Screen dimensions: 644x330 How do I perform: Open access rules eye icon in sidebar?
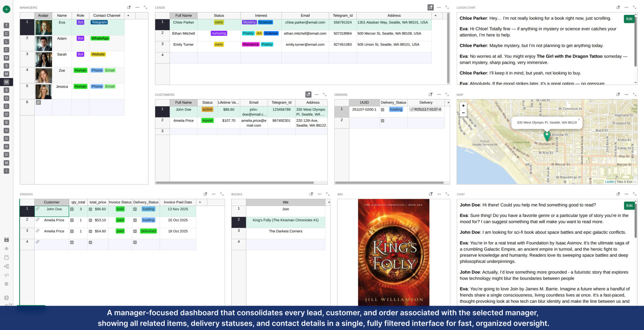click(7, 249)
